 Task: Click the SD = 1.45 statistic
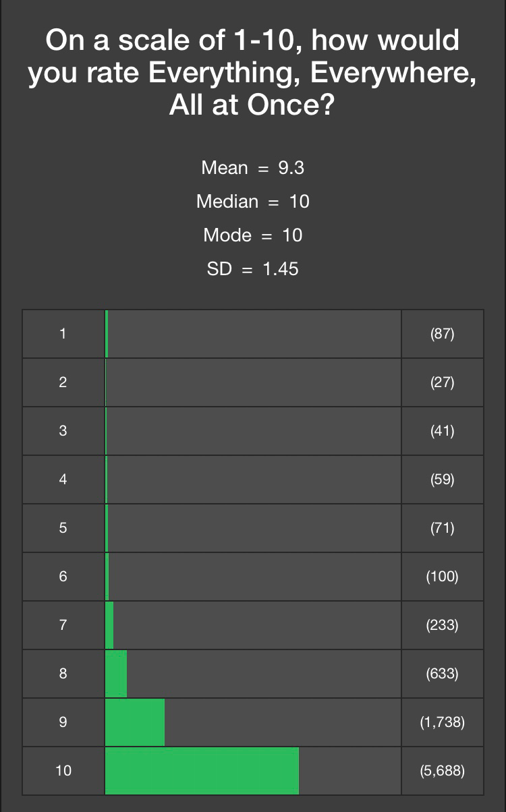click(253, 269)
